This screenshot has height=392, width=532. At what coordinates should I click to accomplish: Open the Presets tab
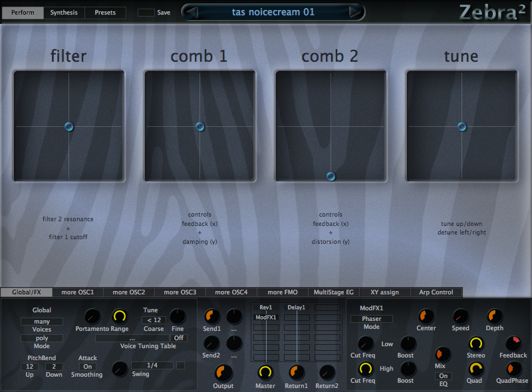[x=105, y=13]
